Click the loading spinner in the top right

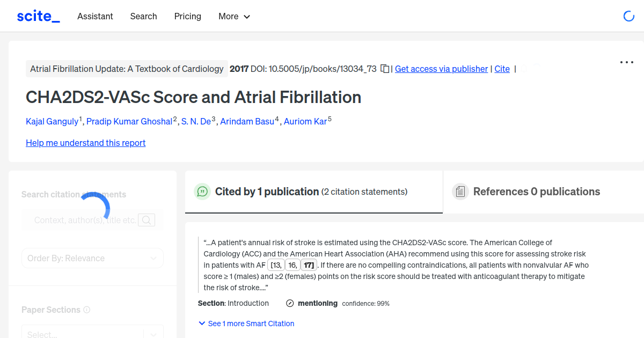pyautogui.click(x=628, y=16)
